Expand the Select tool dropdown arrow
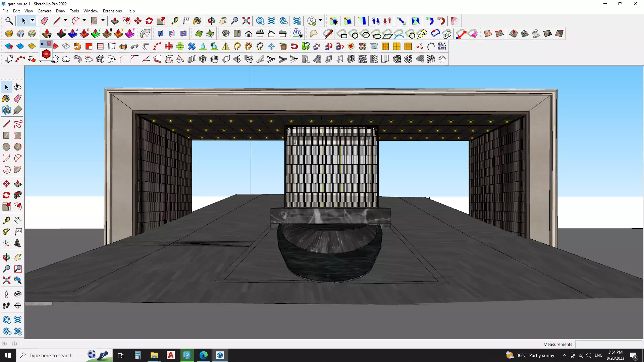Image resolution: width=644 pixels, height=362 pixels. [x=33, y=20]
